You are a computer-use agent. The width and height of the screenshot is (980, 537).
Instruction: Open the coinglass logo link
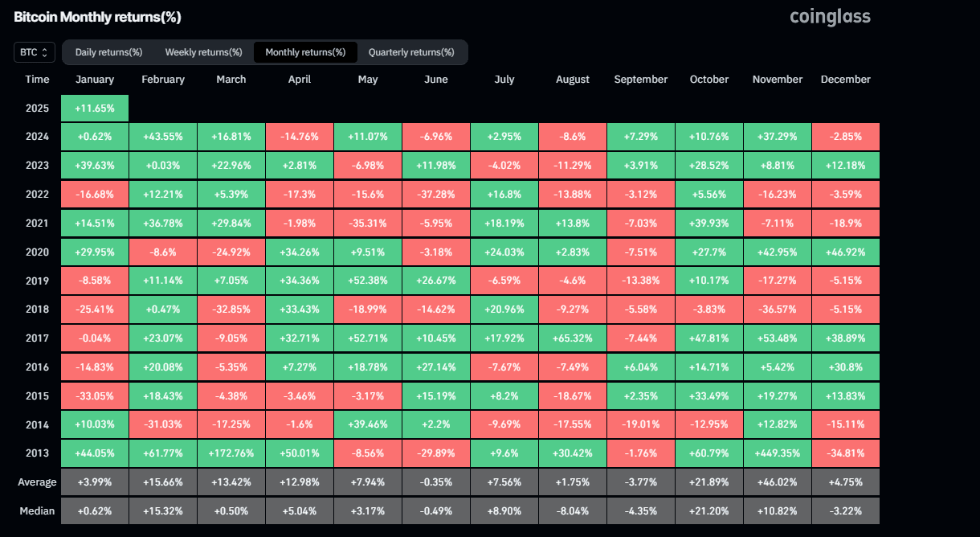(830, 16)
